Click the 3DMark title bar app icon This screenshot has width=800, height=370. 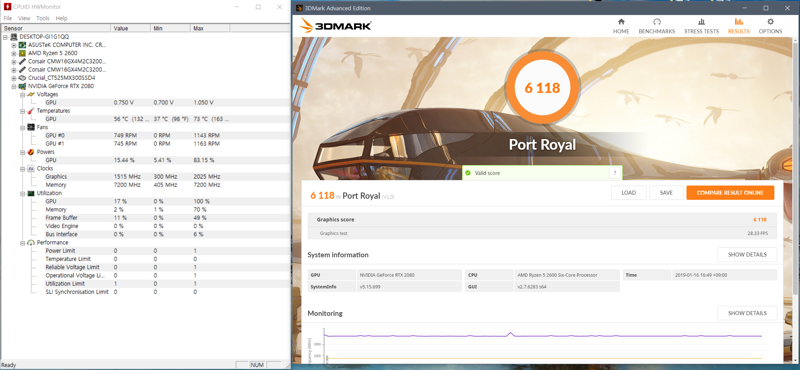[299, 8]
